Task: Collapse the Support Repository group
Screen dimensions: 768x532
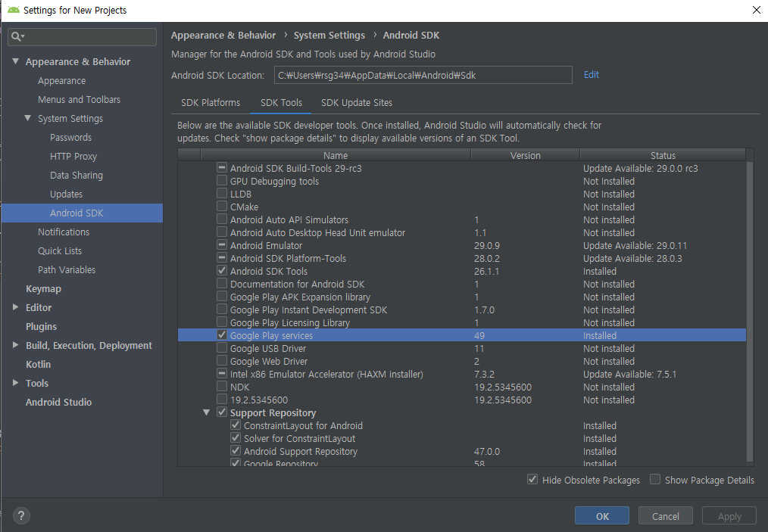Action: 206,412
